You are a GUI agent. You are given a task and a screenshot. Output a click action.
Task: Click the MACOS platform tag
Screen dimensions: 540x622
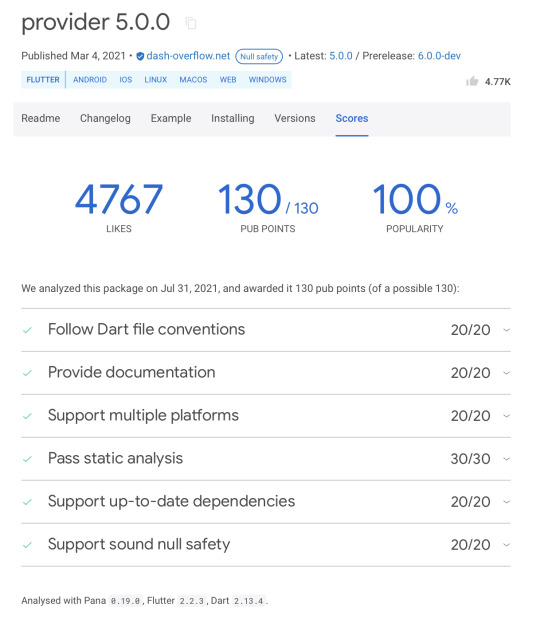point(193,80)
